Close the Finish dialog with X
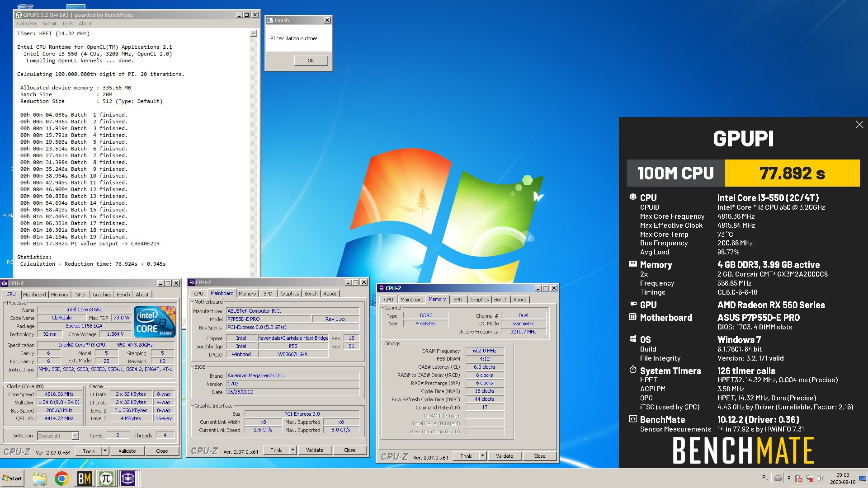This screenshot has height=488, width=868. tap(327, 20)
